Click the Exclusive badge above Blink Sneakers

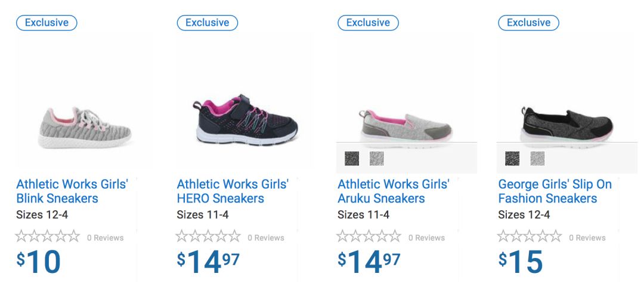47,23
